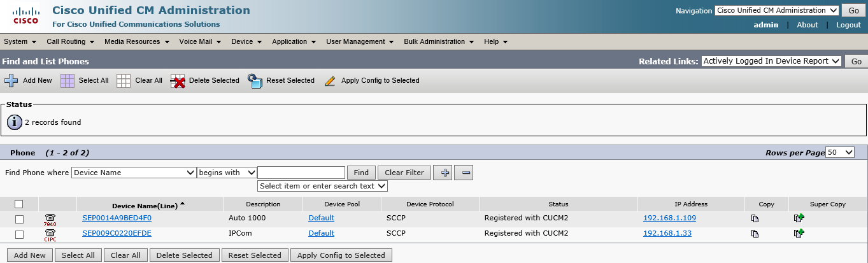Click the 7940 phone icon in first row
The image size is (868, 263).
pos(50,220)
